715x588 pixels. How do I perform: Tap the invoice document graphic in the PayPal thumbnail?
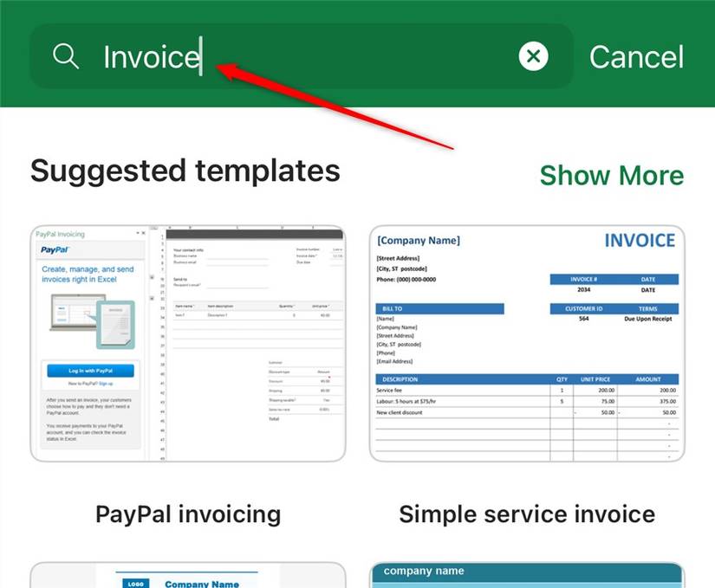coord(115,322)
